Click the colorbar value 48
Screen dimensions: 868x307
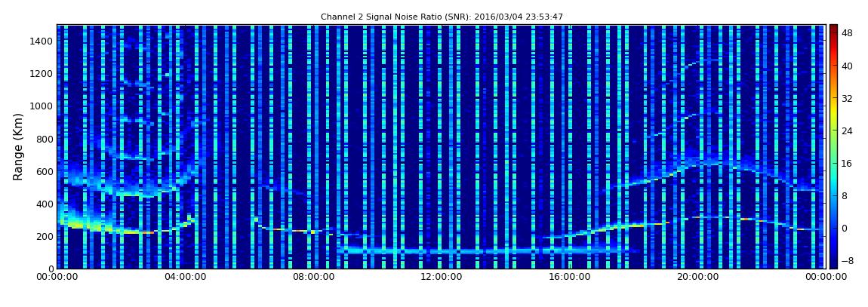pyautogui.click(x=847, y=33)
